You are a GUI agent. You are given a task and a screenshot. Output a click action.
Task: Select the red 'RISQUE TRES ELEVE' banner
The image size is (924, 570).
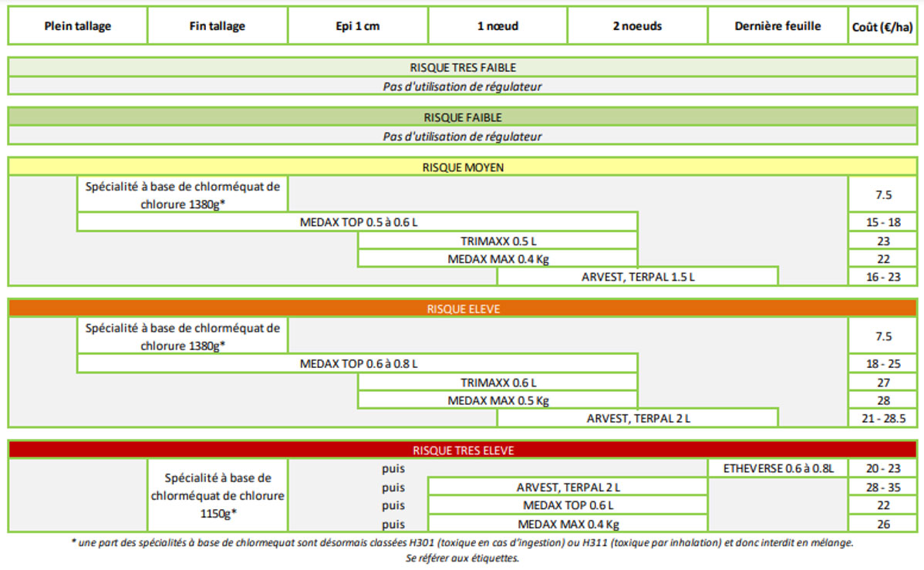pos(463,450)
